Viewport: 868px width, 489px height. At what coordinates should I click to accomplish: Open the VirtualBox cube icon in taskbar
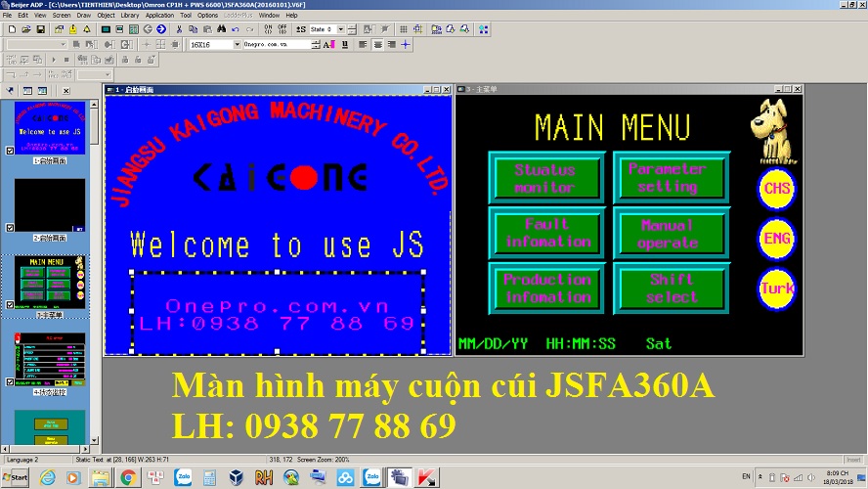[237, 477]
